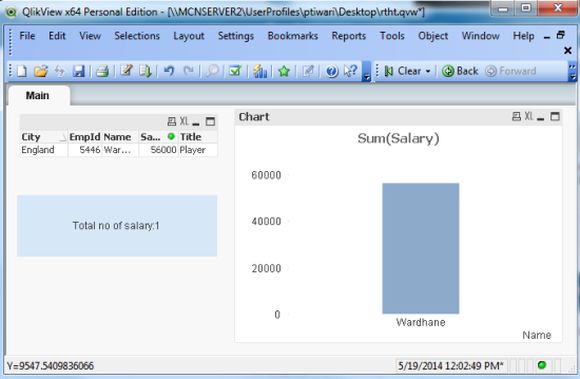Open a file with the folder icon
Image resolution: width=580 pixels, height=379 pixels.
[41, 71]
